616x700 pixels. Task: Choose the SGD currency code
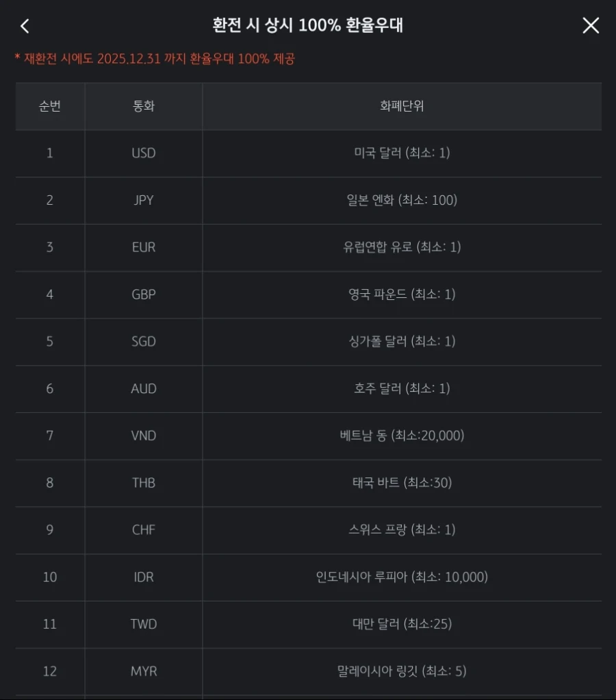click(x=144, y=342)
